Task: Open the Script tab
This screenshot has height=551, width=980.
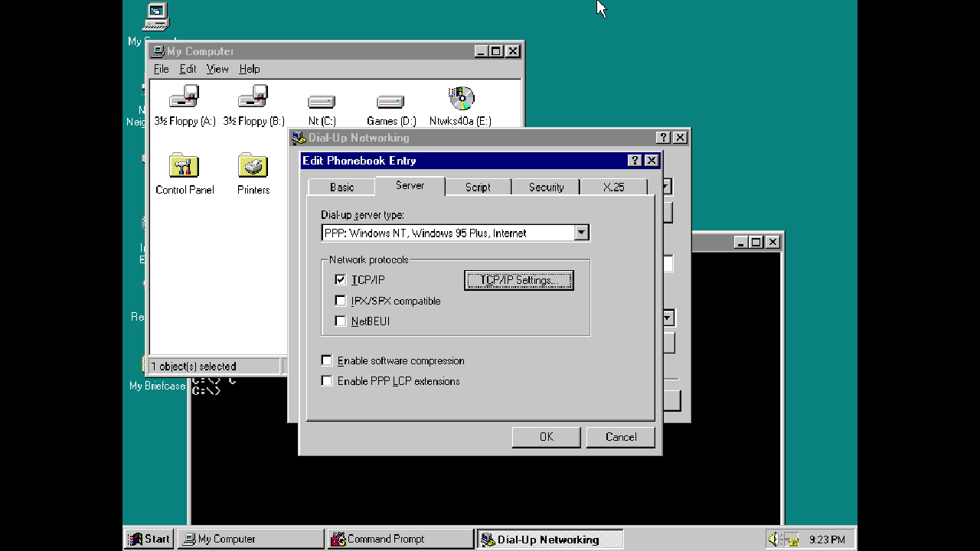Action: (478, 187)
